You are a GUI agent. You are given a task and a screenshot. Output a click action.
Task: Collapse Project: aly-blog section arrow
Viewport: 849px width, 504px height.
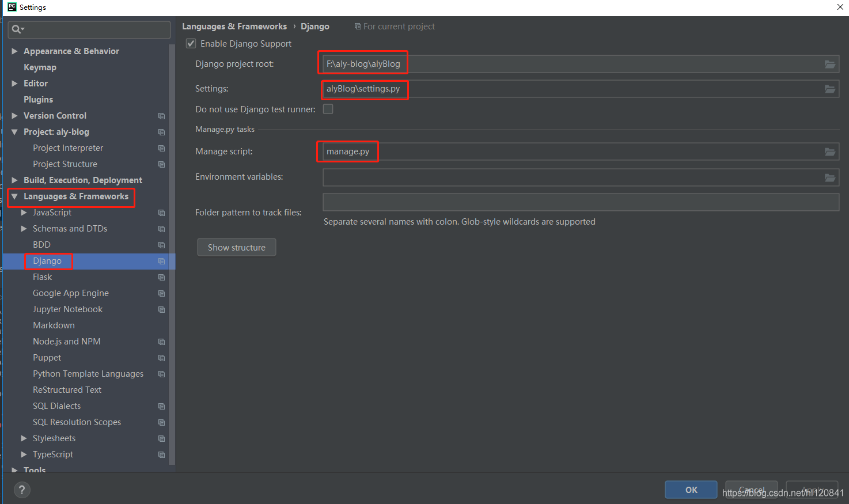click(x=15, y=132)
